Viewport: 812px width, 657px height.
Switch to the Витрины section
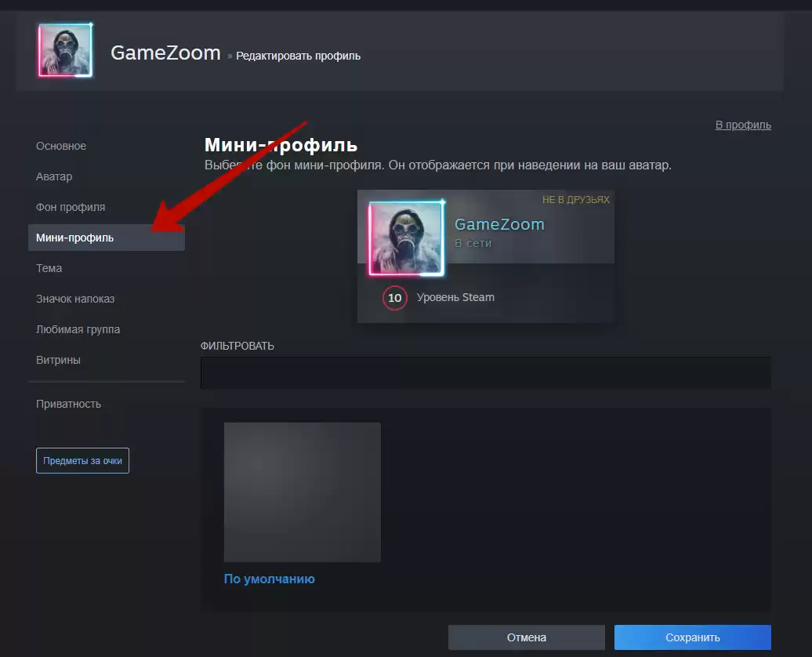pyautogui.click(x=58, y=360)
